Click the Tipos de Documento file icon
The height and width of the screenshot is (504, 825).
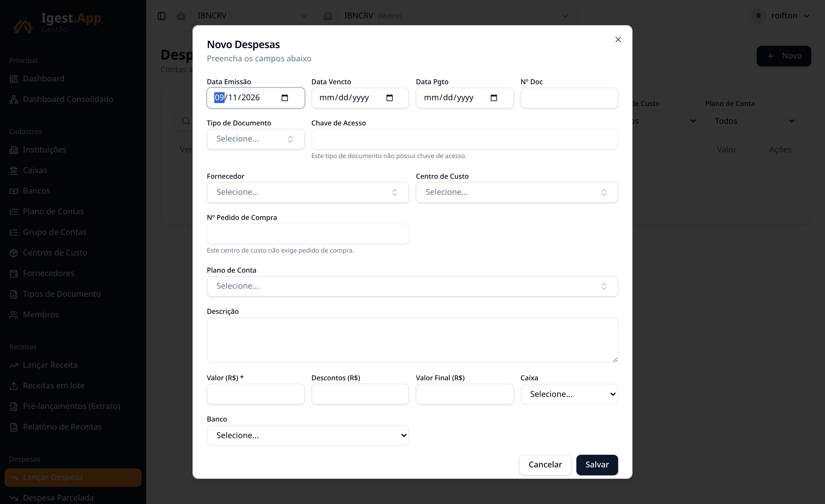(x=14, y=294)
